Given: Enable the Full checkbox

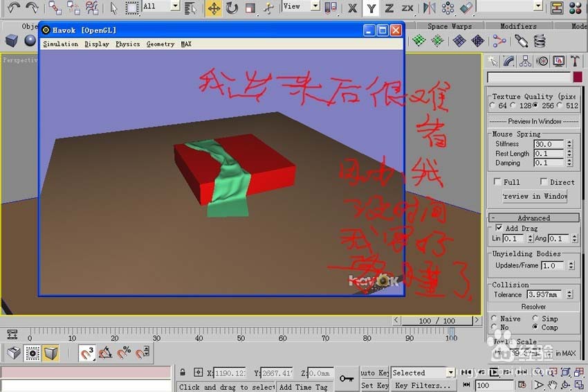Looking at the screenshot, I should click(497, 181).
